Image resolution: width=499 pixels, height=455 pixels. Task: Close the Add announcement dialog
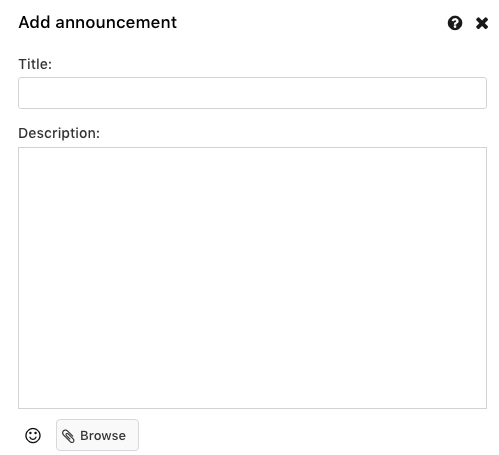[x=482, y=23]
